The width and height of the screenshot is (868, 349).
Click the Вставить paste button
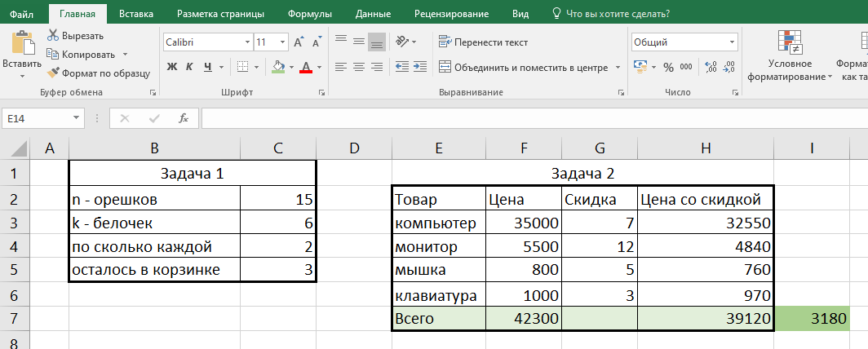pos(22,51)
